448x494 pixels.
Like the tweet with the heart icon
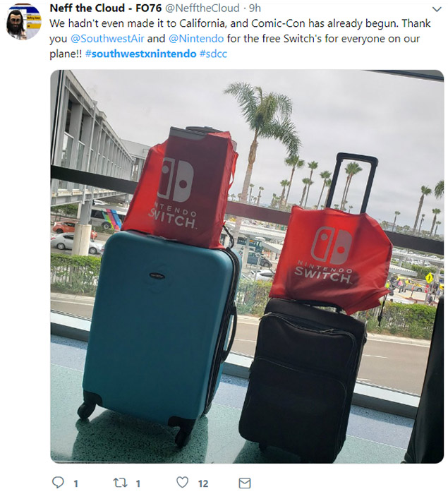pos(182,482)
